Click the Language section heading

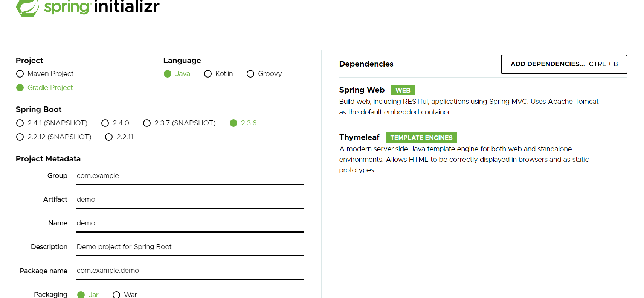click(x=182, y=61)
